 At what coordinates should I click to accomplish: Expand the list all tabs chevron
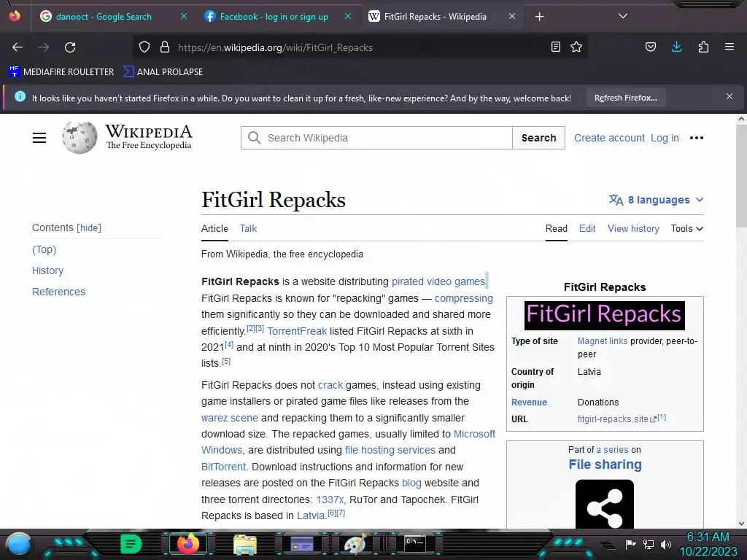pyautogui.click(x=623, y=16)
